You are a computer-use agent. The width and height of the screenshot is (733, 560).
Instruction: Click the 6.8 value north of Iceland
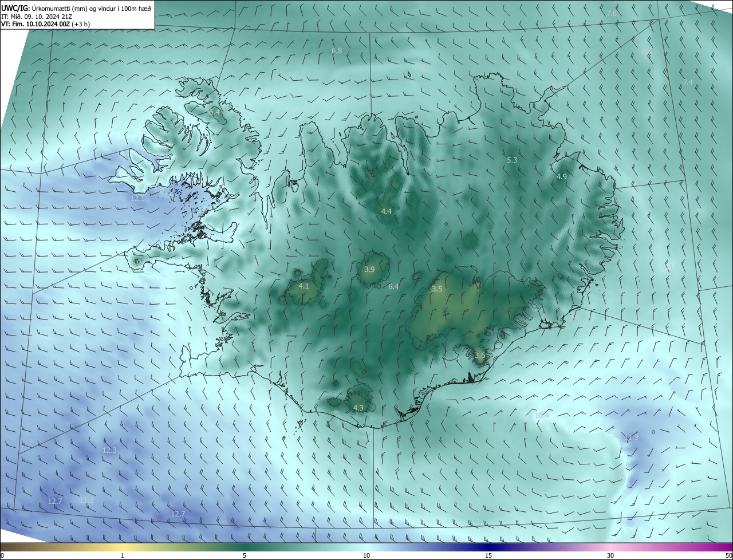[337, 51]
